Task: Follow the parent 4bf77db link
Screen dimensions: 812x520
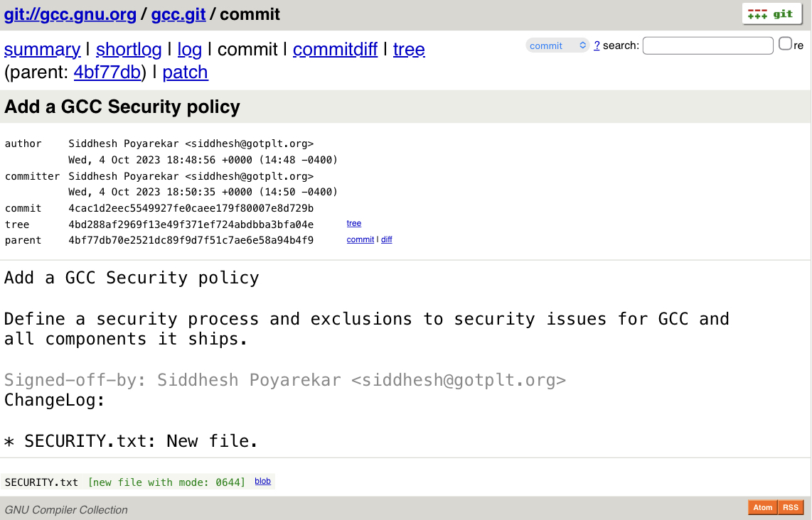Action: pyautogui.click(x=107, y=72)
